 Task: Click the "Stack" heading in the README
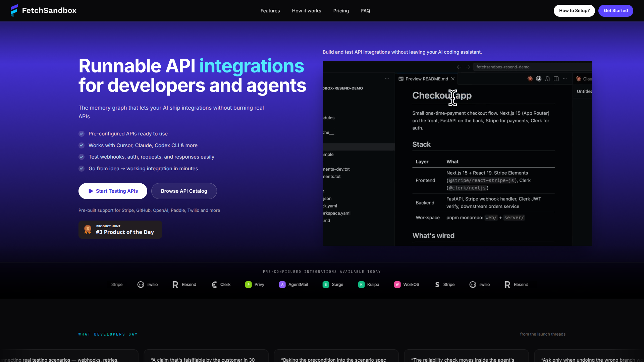click(x=421, y=144)
